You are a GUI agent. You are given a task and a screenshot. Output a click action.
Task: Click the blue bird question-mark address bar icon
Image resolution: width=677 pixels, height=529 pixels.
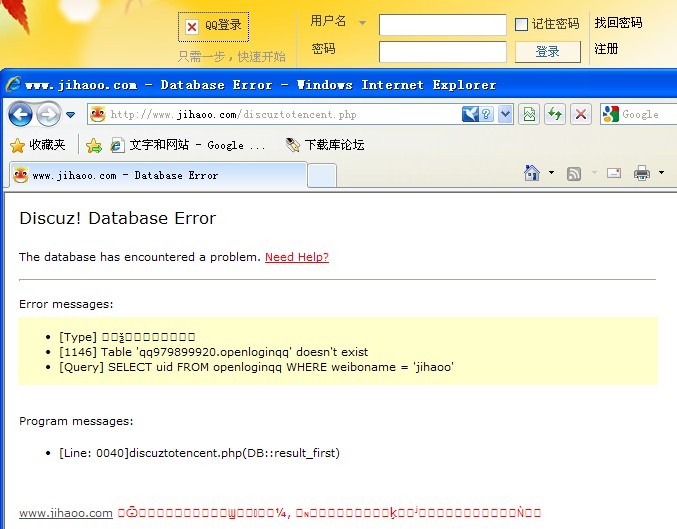point(478,114)
